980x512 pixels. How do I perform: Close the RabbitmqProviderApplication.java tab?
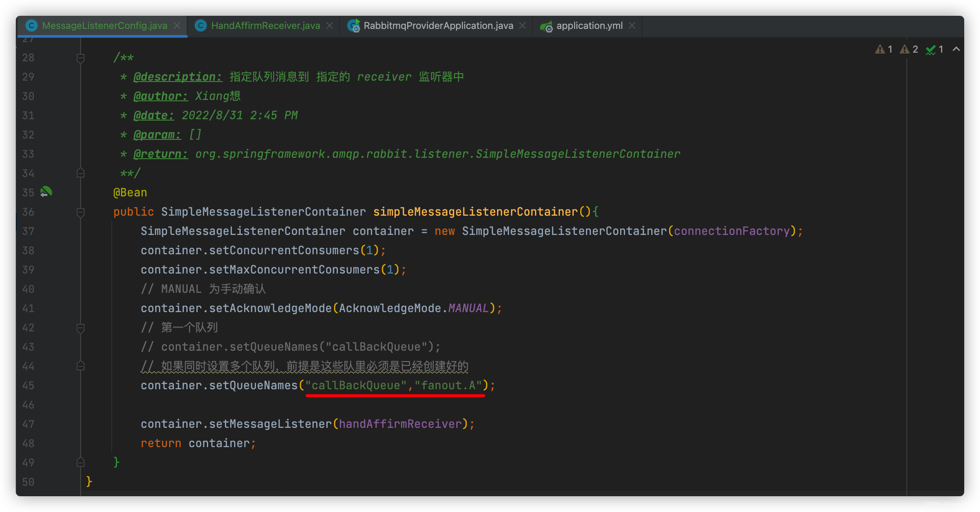[522, 26]
